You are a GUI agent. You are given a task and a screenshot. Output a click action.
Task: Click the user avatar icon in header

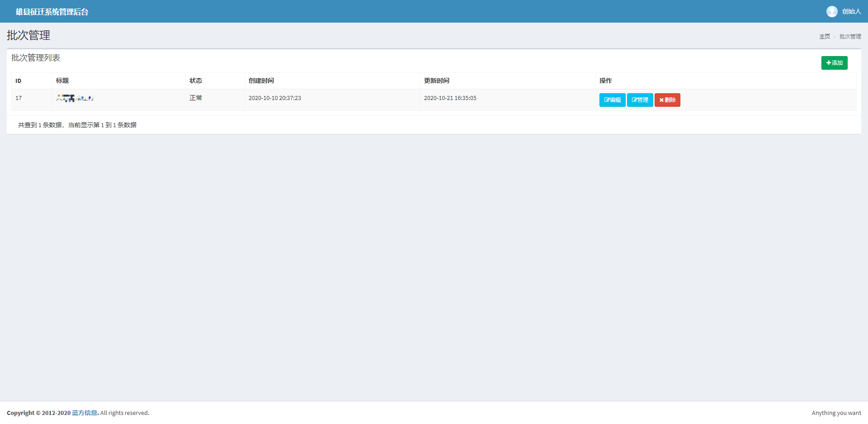click(832, 11)
